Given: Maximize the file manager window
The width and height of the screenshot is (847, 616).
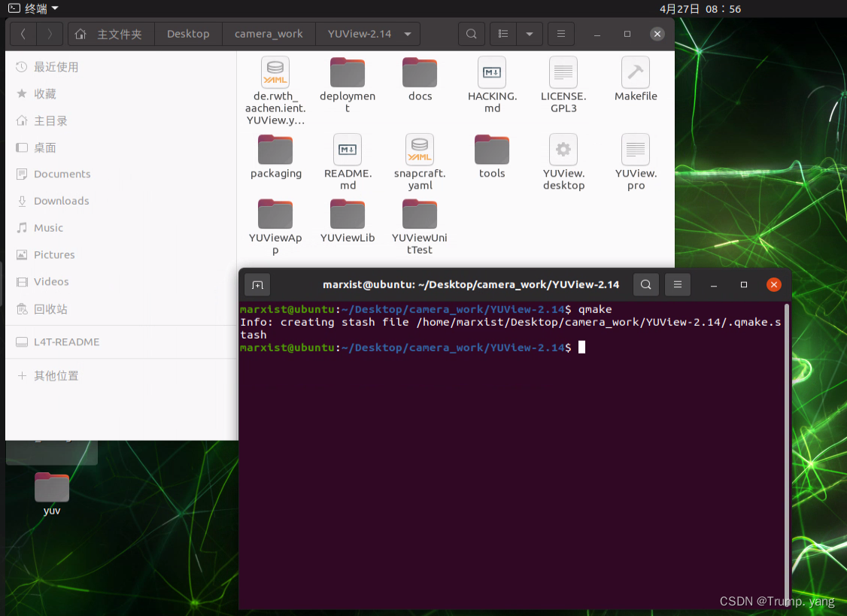Looking at the screenshot, I should (x=627, y=34).
